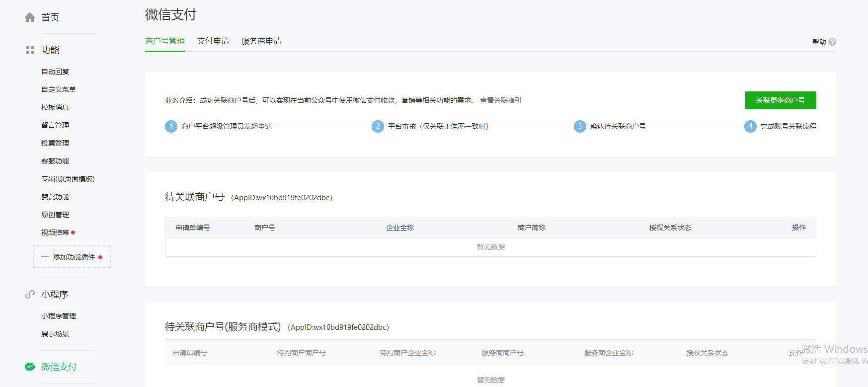Go to 自定义菜单 in the sidebar

click(x=59, y=89)
